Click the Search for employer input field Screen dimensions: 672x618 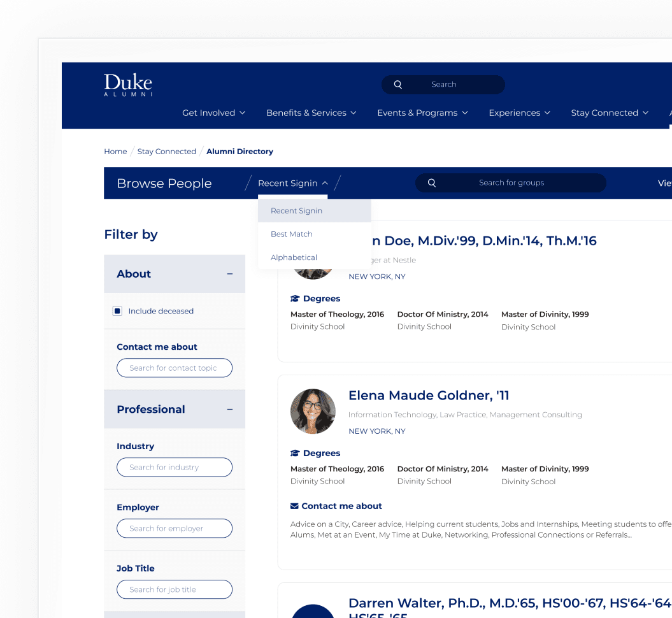174,528
